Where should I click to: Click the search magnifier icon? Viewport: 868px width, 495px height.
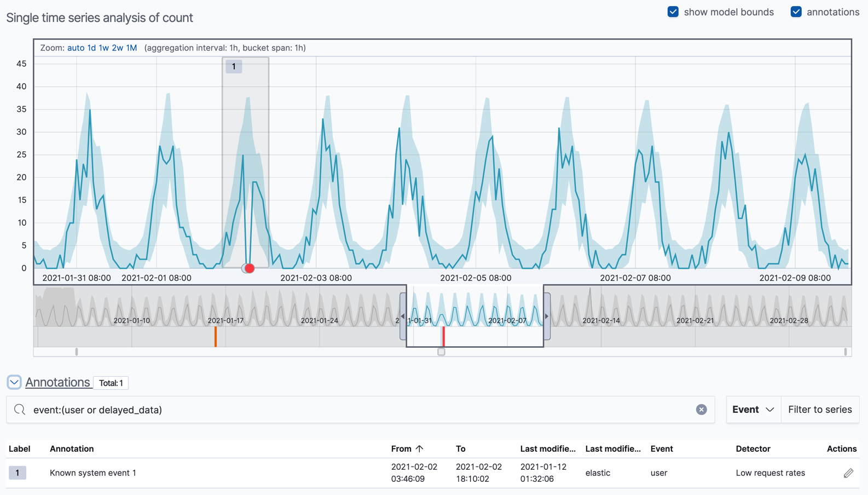(20, 410)
